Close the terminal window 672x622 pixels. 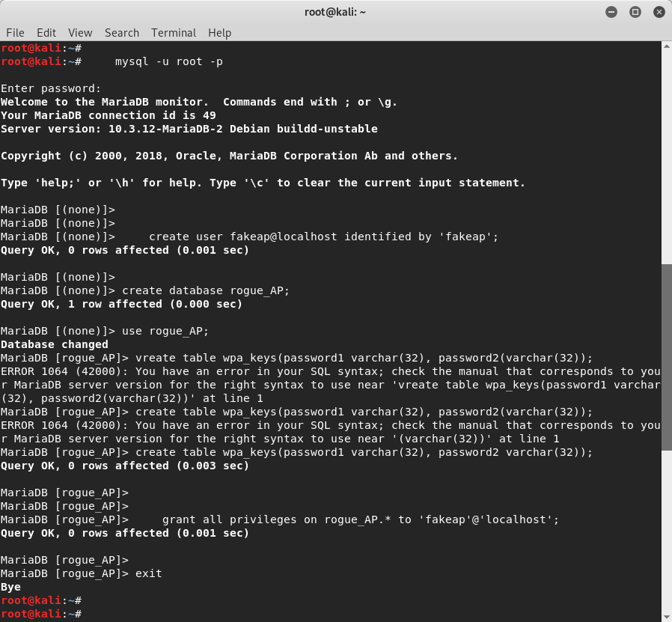(x=659, y=12)
